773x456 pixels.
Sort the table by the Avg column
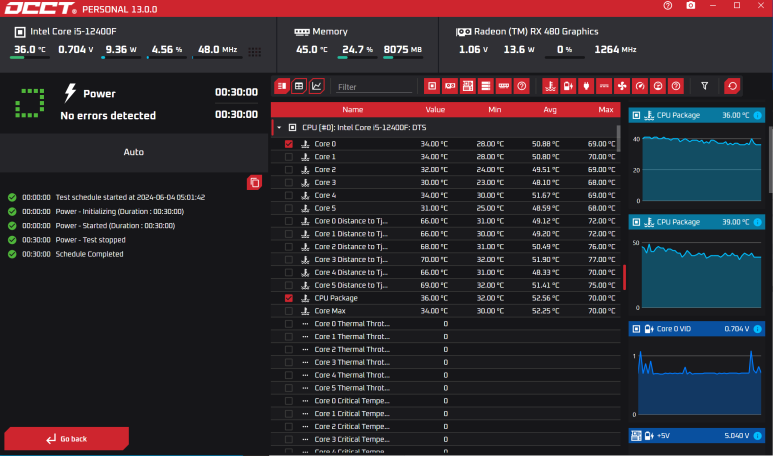pyautogui.click(x=549, y=109)
